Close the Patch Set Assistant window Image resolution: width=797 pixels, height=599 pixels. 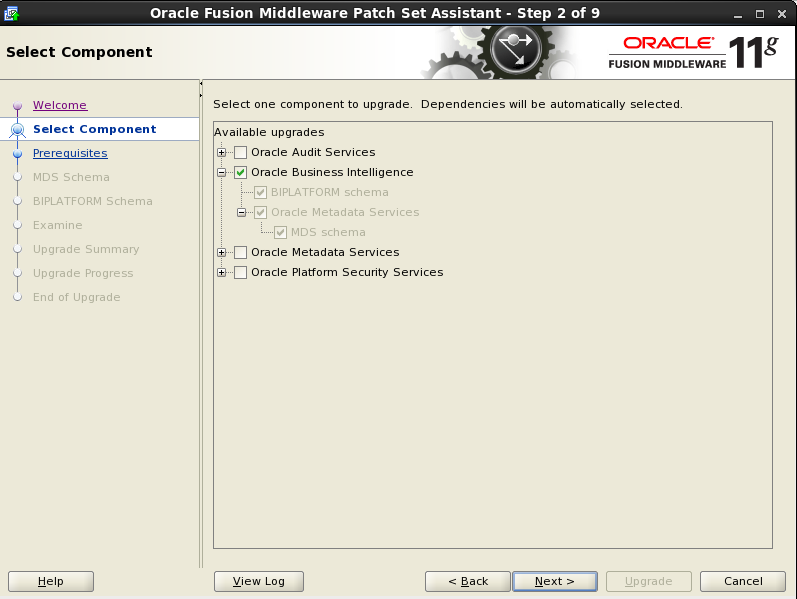(x=782, y=14)
